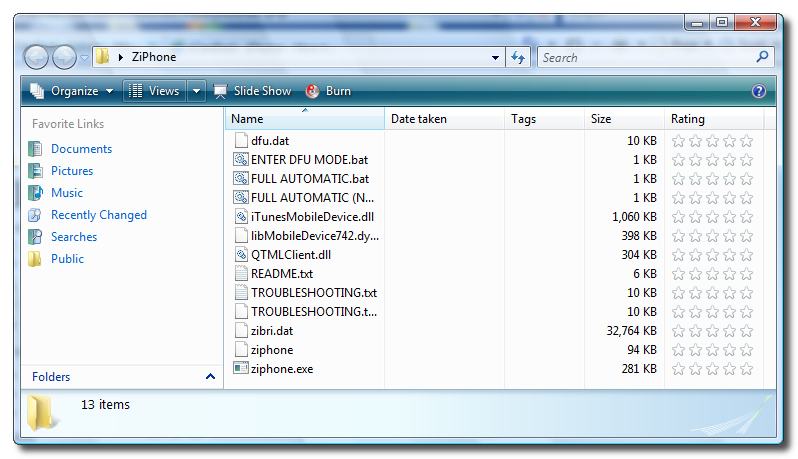The width and height of the screenshot is (798, 459).
Task: Select the ziphone file without extension
Action: tap(272, 350)
